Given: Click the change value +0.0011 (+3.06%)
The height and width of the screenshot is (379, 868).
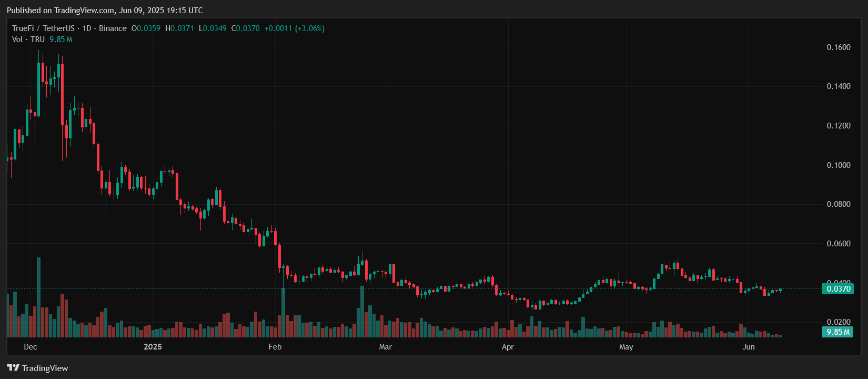Looking at the screenshot, I should pyautogui.click(x=295, y=28).
